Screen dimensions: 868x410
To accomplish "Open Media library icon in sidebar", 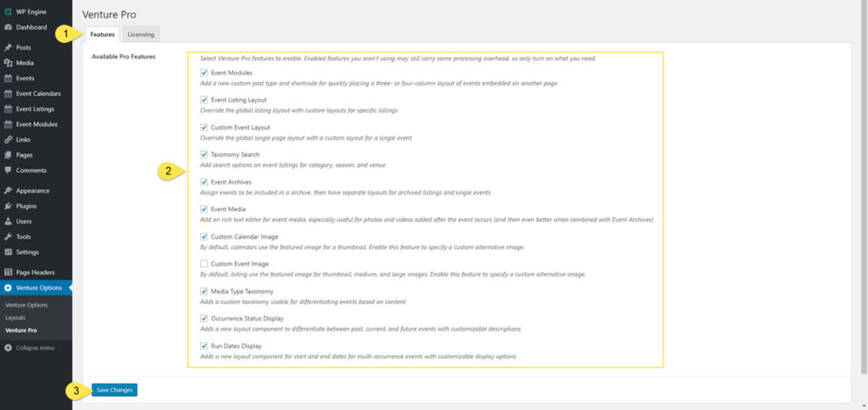I will tap(8, 63).
